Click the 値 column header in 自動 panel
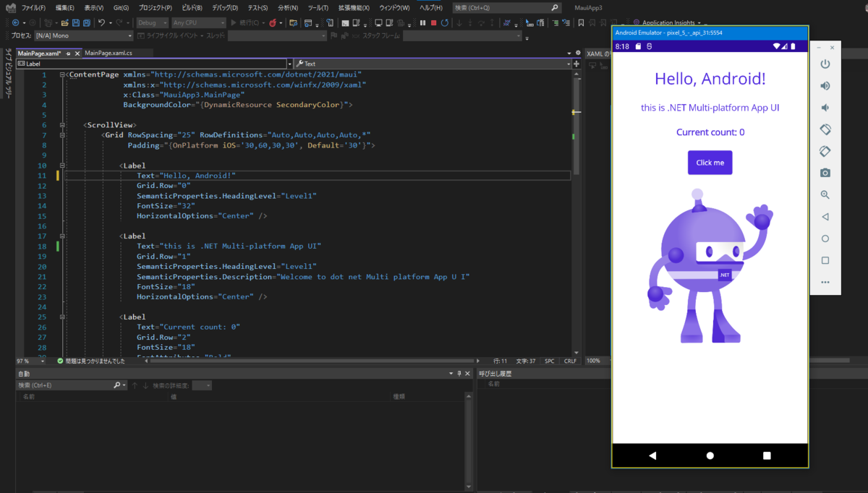This screenshot has height=493, width=868. pos(174,396)
